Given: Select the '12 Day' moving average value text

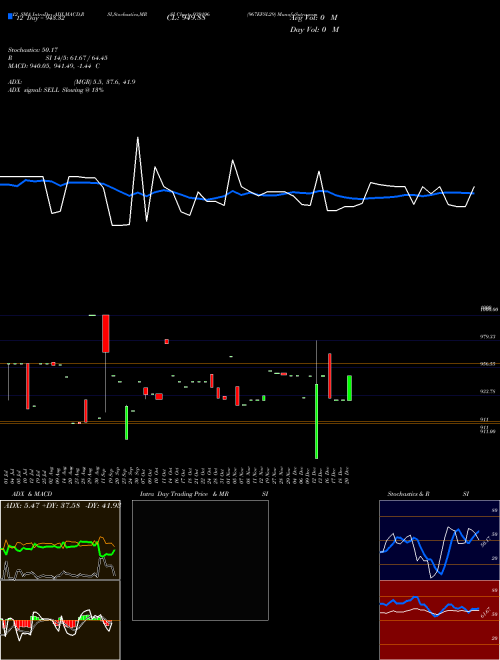Looking at the screenshot, I should [40, 18].
